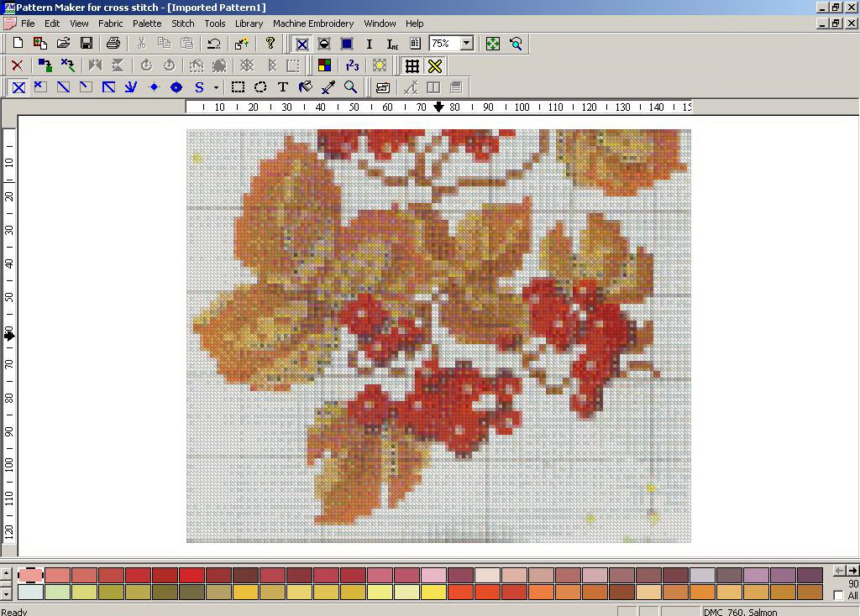Open the Fabric menu
This screenshot has height=616, width=860.
(x=110, y=23)
